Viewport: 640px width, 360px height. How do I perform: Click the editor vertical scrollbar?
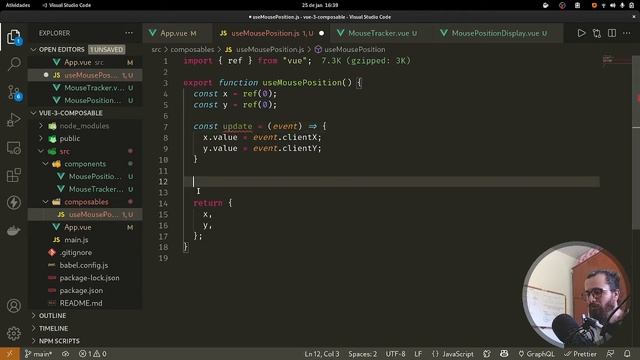pyautogui.click(x=636, y=143)
